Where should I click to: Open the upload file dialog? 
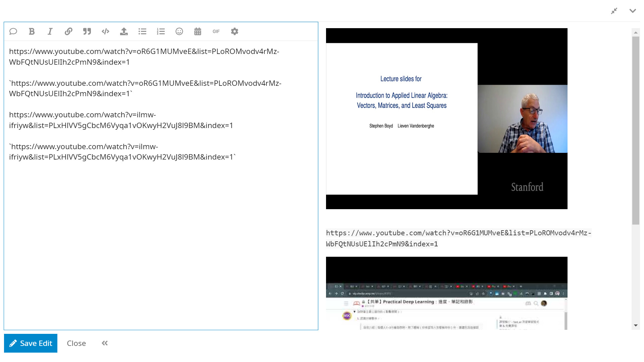point(124,32)
